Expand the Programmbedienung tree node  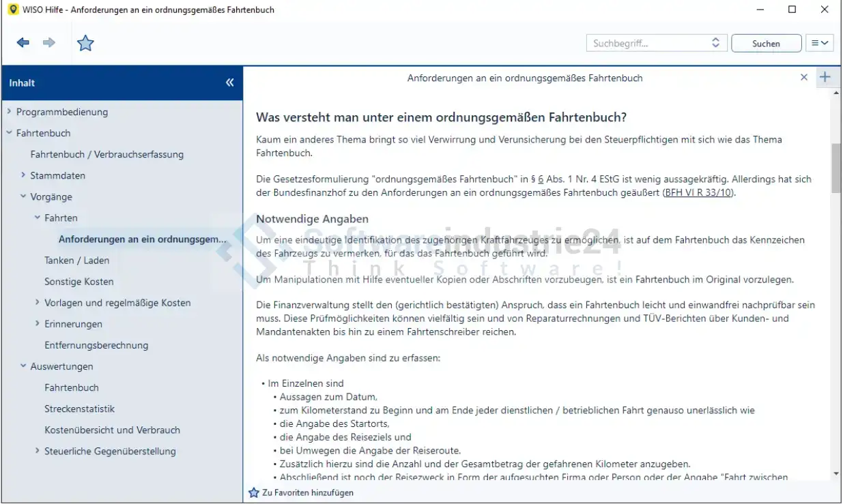click(8, 112)
